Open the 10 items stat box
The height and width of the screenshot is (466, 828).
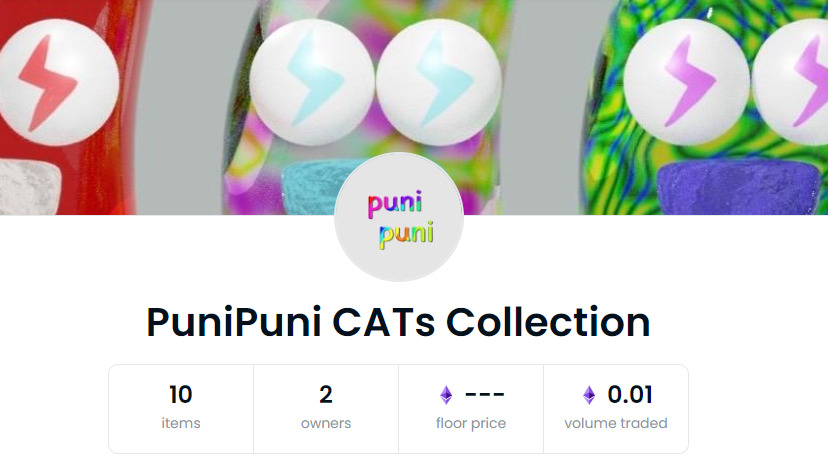(181, 409)
